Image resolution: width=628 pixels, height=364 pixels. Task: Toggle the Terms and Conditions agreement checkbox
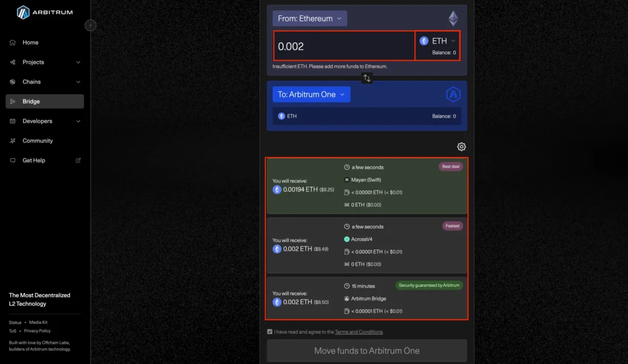pos(270,332)
